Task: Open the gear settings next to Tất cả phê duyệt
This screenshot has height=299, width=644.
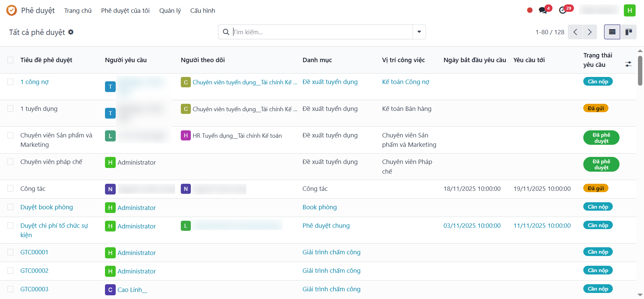Action: point(71,32)
